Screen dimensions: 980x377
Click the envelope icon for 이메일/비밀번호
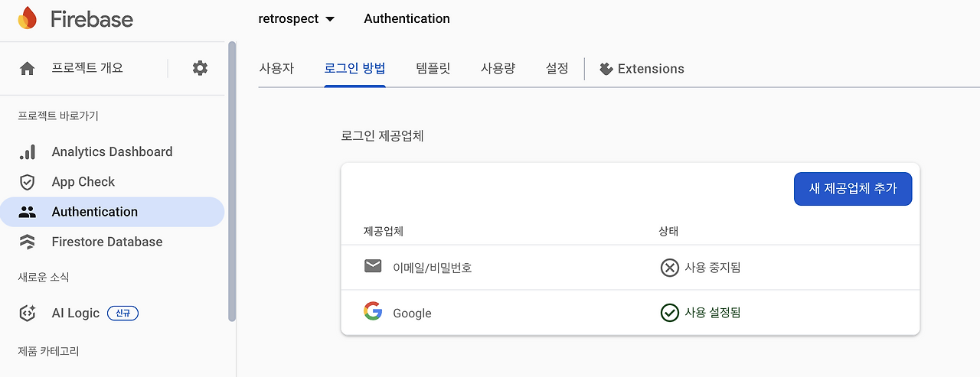[x=373, y=266]
